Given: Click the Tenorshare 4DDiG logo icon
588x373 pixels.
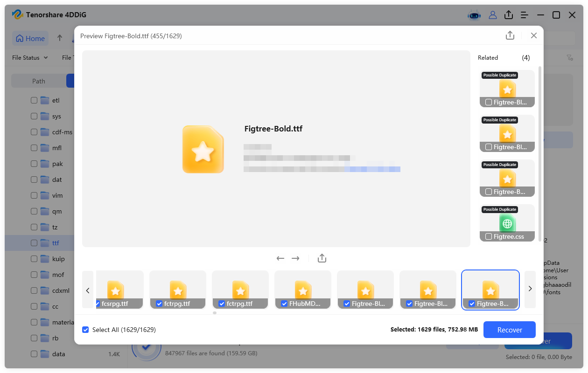Looking at the screenshot, I should coord(18,15).
